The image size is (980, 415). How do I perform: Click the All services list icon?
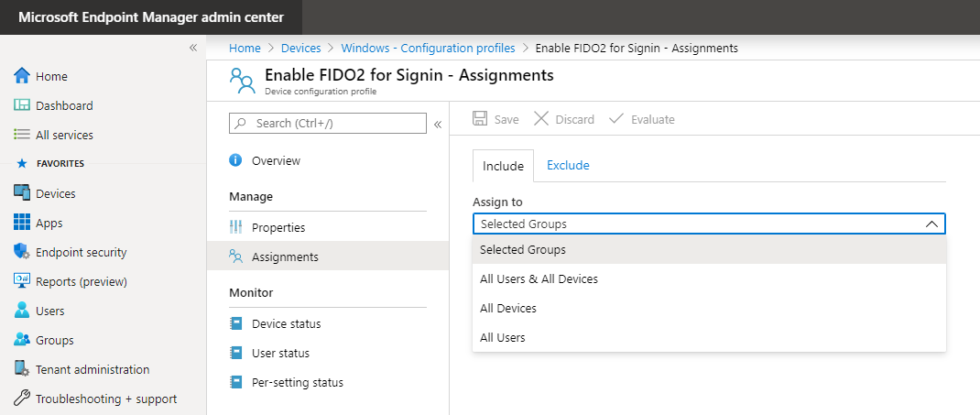click(x=22, y=135)
